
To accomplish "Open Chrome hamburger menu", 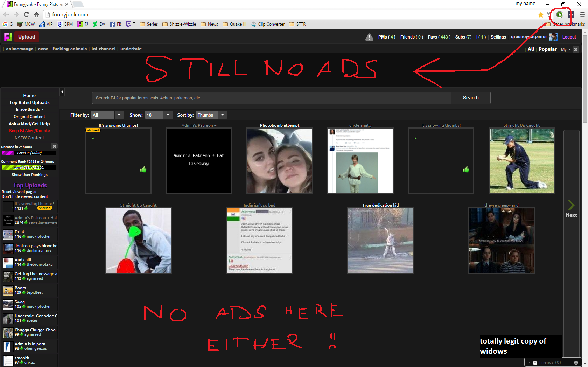I will point(582,14).
